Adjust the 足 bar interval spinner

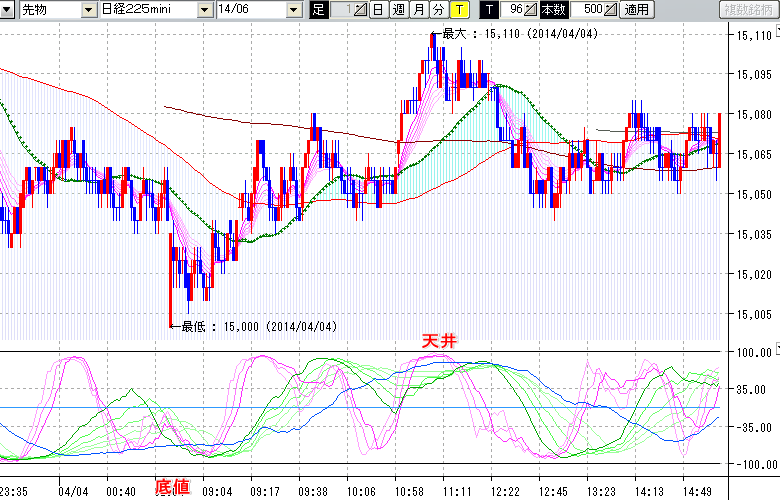(x=362, y=10)
